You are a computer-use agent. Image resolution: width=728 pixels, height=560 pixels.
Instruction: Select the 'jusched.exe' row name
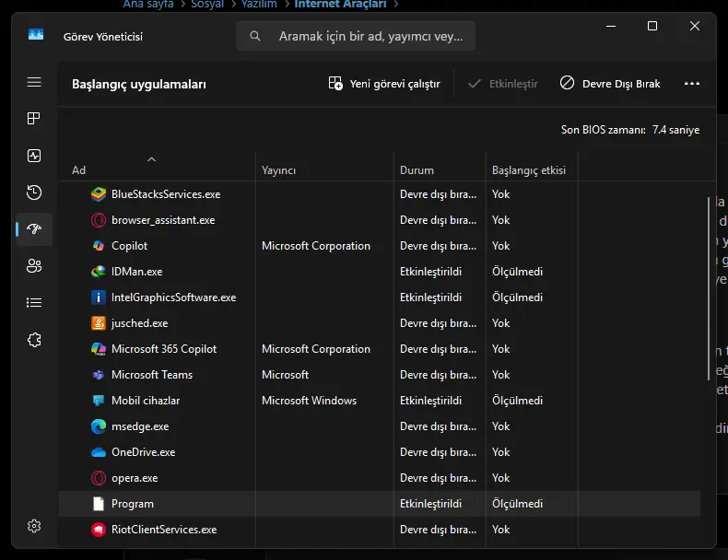[140, 323]
